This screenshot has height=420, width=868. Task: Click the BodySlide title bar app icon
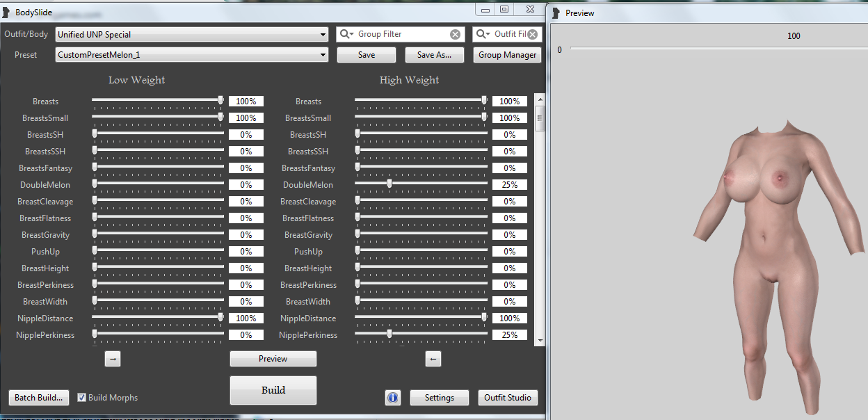[x=6, y=13]
